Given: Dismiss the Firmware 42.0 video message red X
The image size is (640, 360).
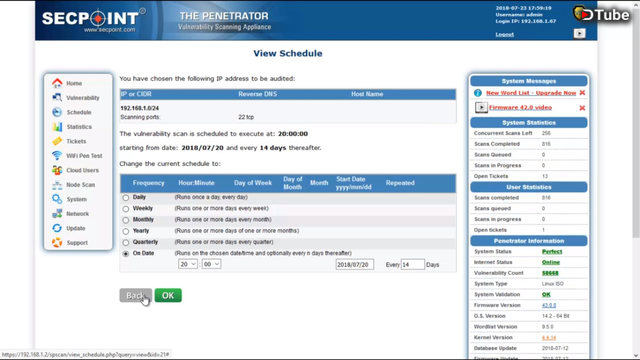Looking at the screenshot, I should tap(582, 108).
